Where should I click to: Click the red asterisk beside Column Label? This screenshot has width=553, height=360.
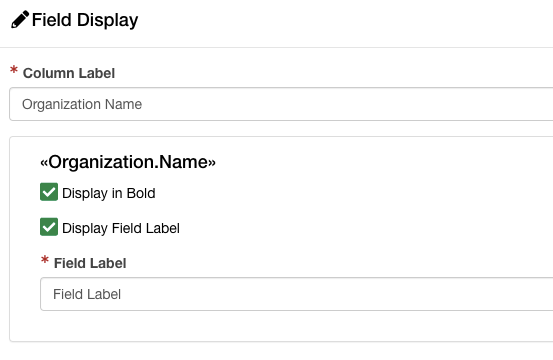click(x=14, y=70)
